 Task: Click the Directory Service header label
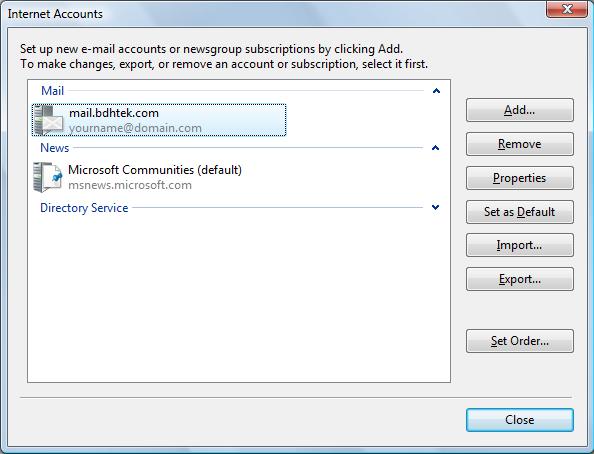(84, 208)
